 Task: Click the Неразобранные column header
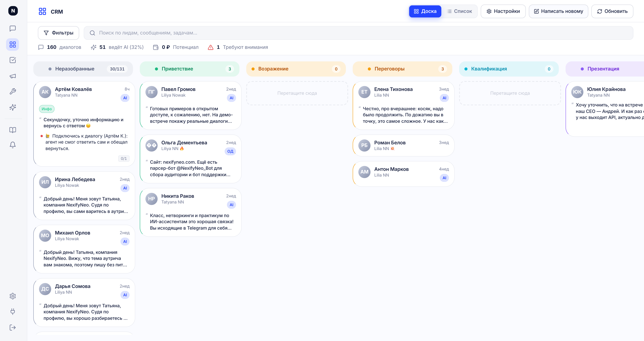tap(83, 69)
